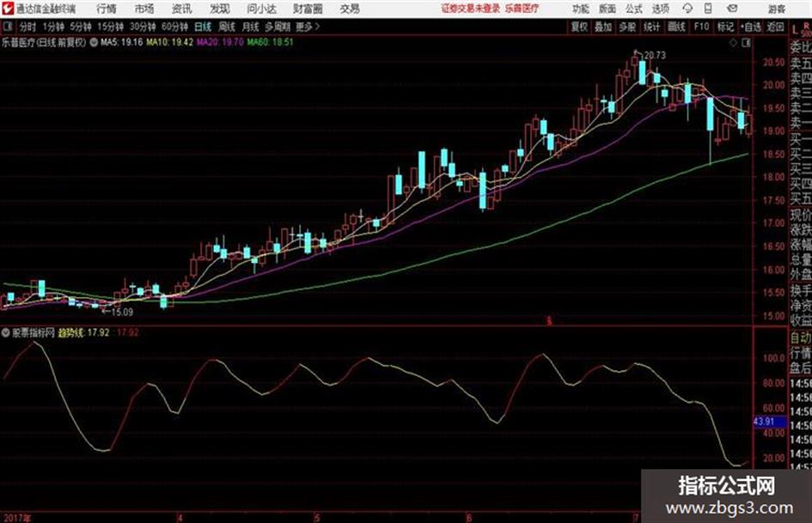
Task: Open the 问小达 menu
Action: (261, 9)
